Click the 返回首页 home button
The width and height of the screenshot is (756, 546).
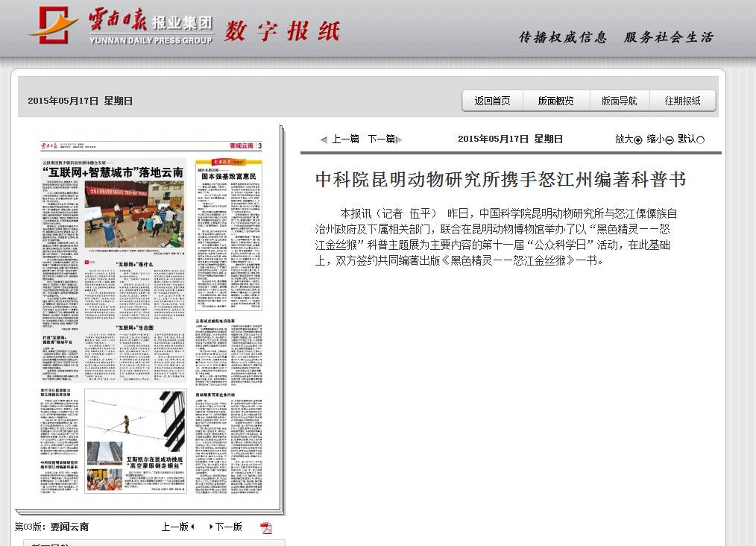[x=492, y=99]
